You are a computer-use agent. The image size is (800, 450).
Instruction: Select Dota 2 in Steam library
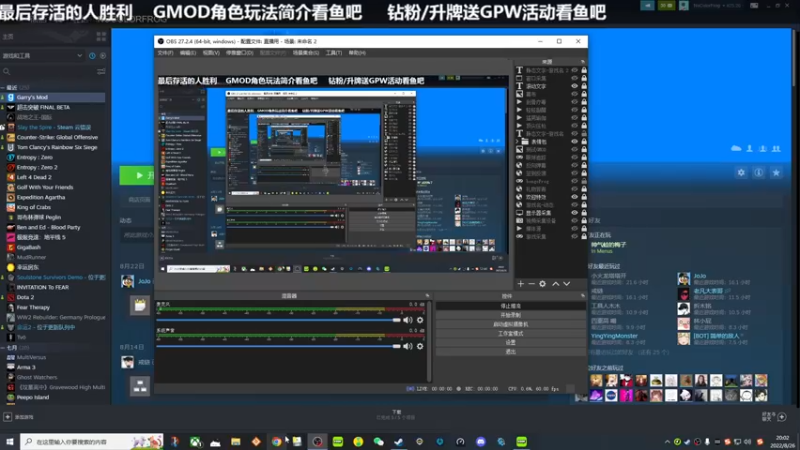[53, 297]
